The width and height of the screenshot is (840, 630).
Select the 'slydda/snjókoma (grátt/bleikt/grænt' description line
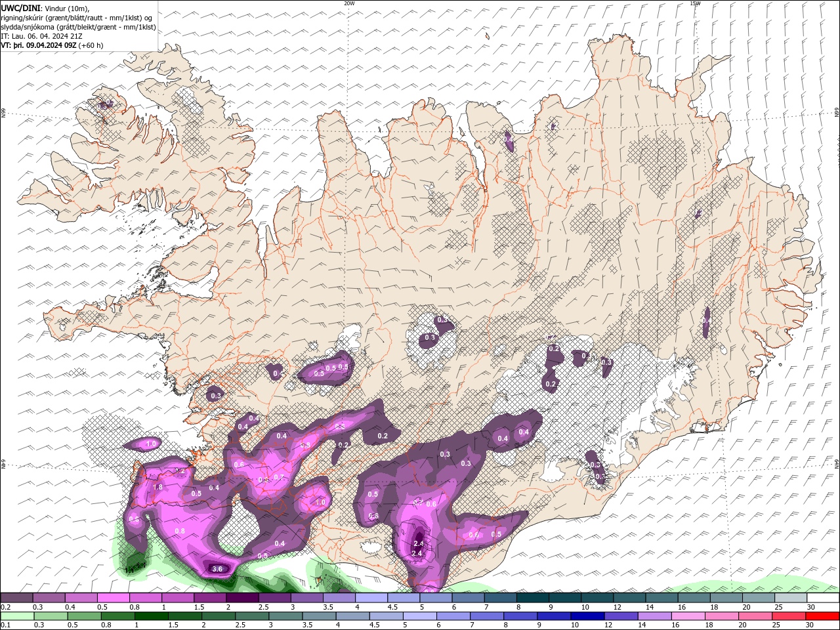tap(78, 27)
